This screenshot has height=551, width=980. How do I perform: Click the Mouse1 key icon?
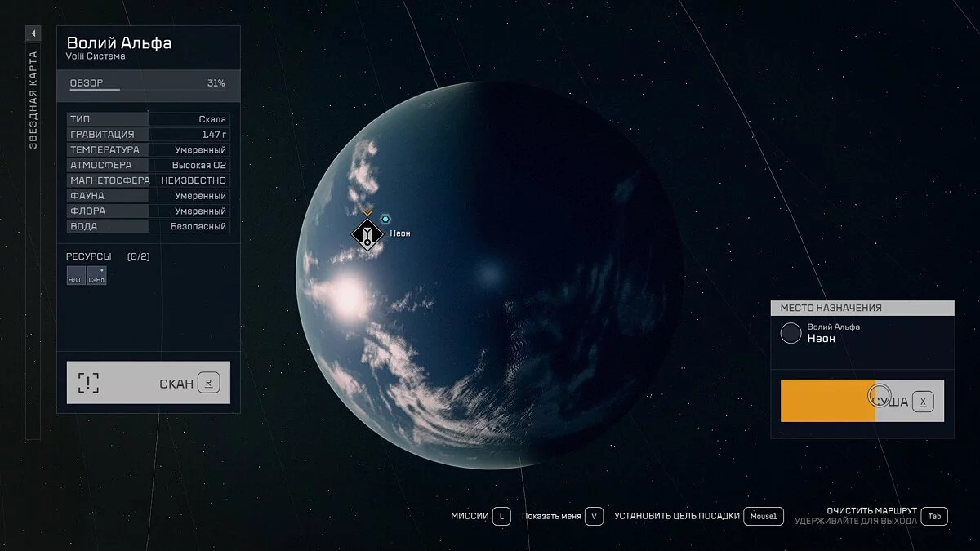(764, 516)
